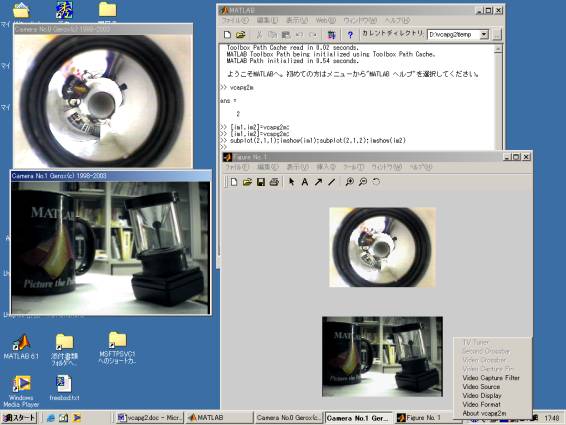Click the Save disk icon in Figure toolbar
The image size is (566, 425).
(x=261, y=182)
